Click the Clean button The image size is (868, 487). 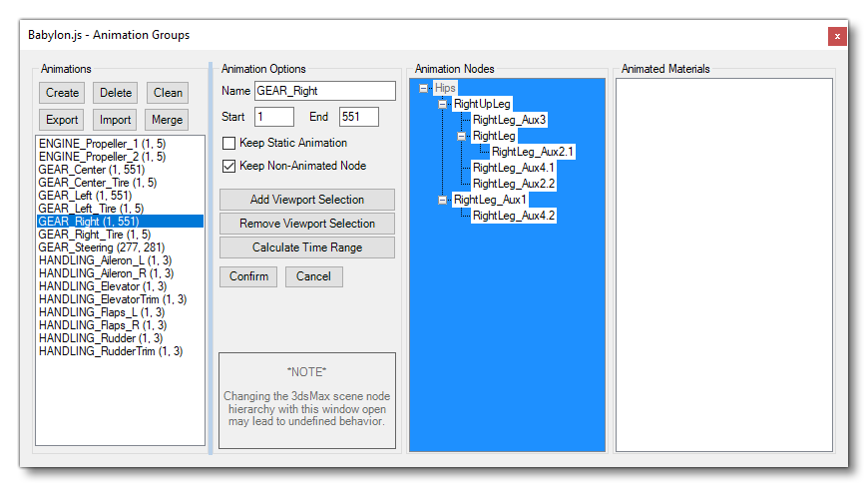coord(168,93)
